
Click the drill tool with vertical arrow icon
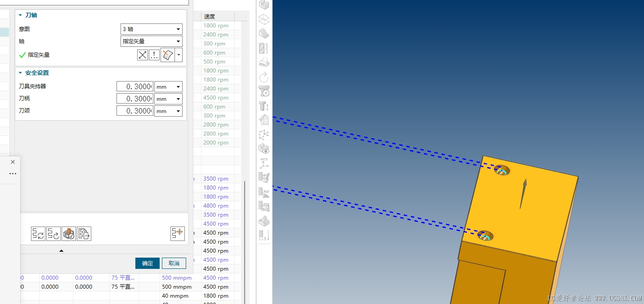[264, 106]
